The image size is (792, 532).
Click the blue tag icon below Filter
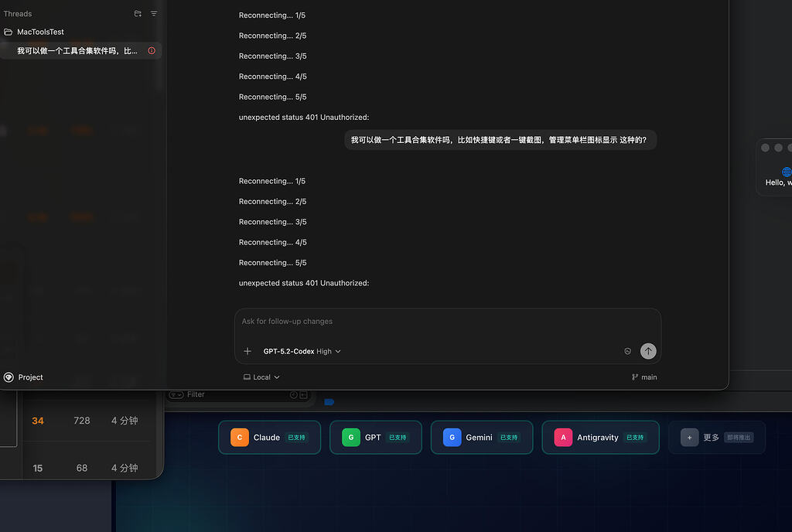point(329,402)
